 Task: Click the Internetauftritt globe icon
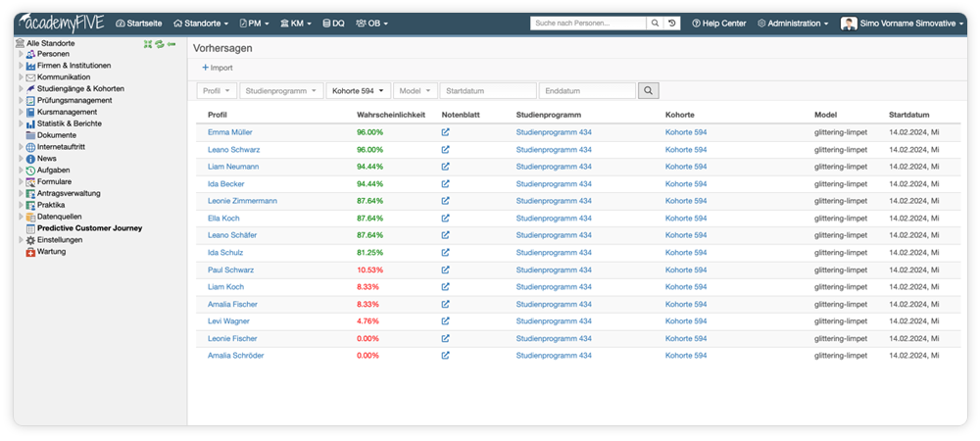pos(30,147)
